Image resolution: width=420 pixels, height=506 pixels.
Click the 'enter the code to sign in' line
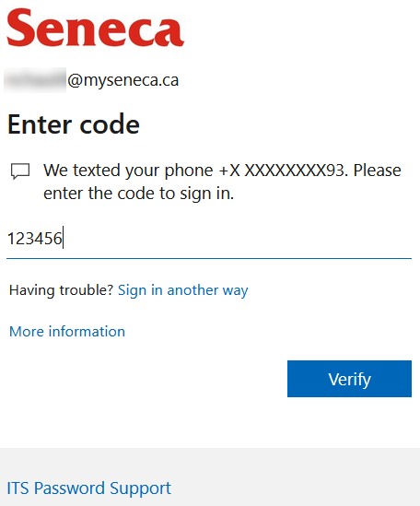138,194
